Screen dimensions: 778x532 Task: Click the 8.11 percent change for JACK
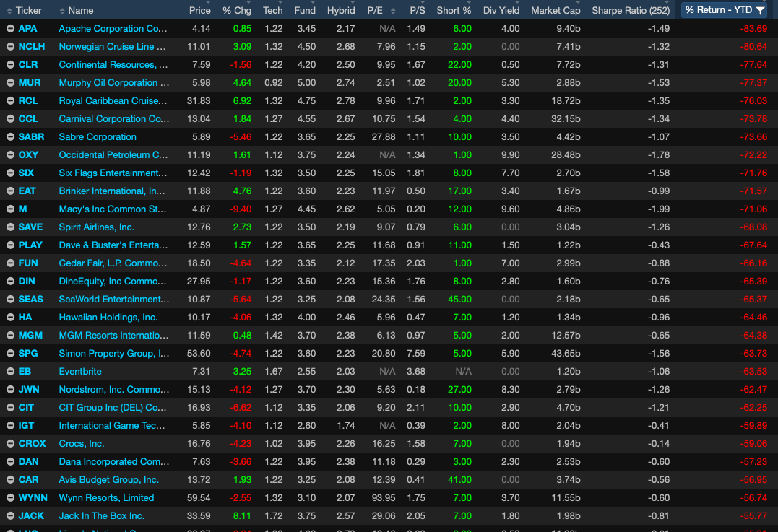(x=242, y=516)
